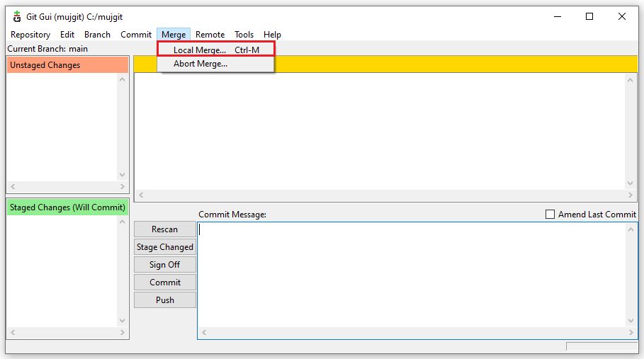Click the Unstaged Changes header
644x359 pixels.
(67, 65)
